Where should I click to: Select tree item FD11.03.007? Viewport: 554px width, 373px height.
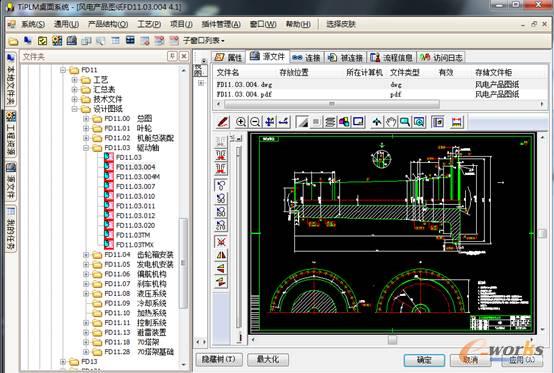click(x=135, y=186)
